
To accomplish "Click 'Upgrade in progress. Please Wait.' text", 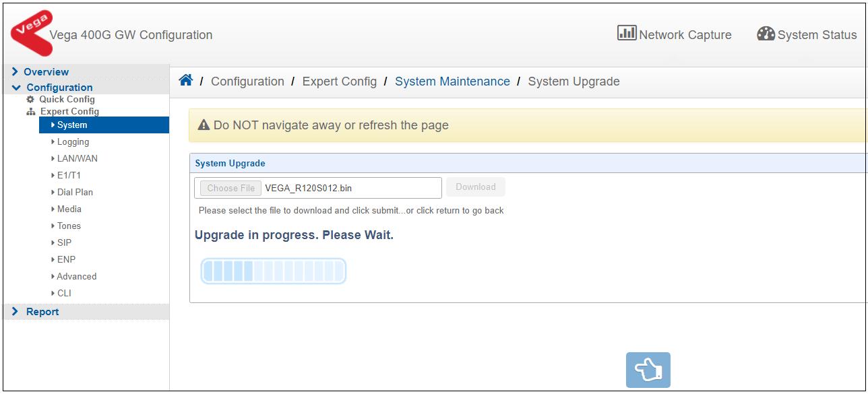I will pos(294,236).
